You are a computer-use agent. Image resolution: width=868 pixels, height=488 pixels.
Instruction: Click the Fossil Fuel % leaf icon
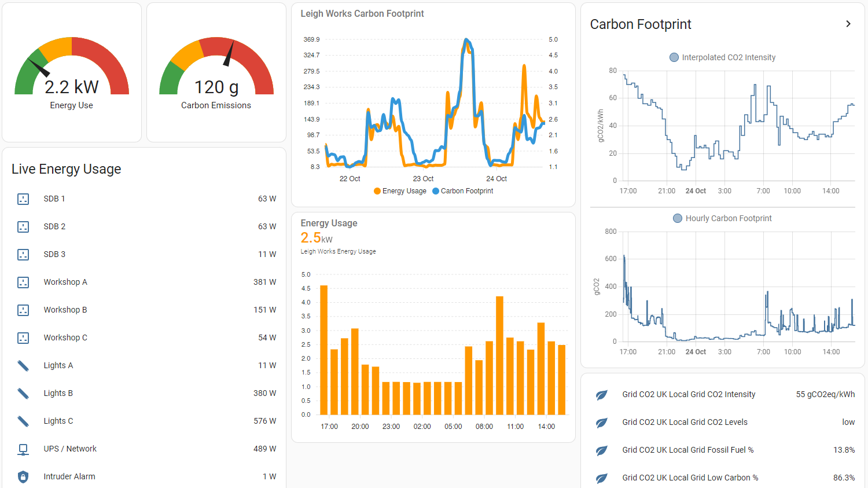point(602,450)
